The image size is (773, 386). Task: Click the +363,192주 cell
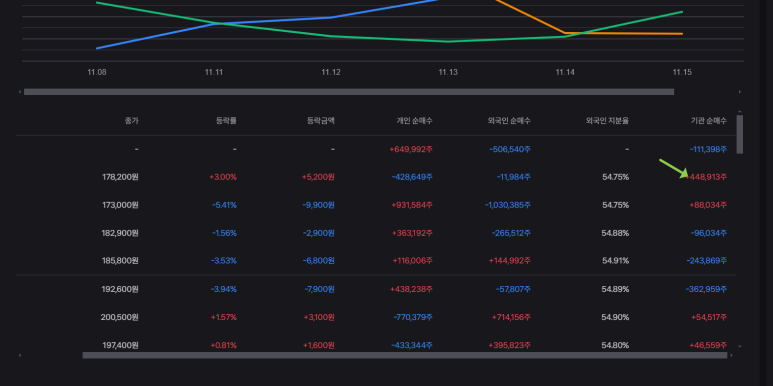tap(412, 233)
